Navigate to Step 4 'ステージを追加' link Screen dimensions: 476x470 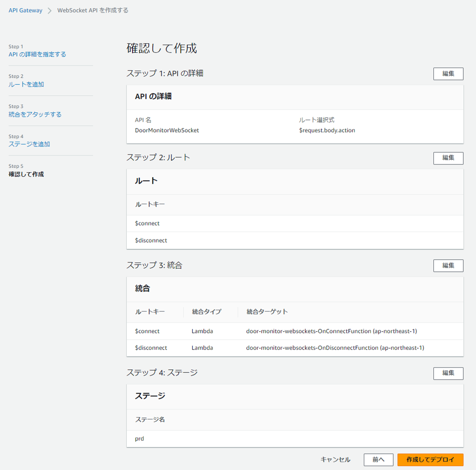coord(29,144)
